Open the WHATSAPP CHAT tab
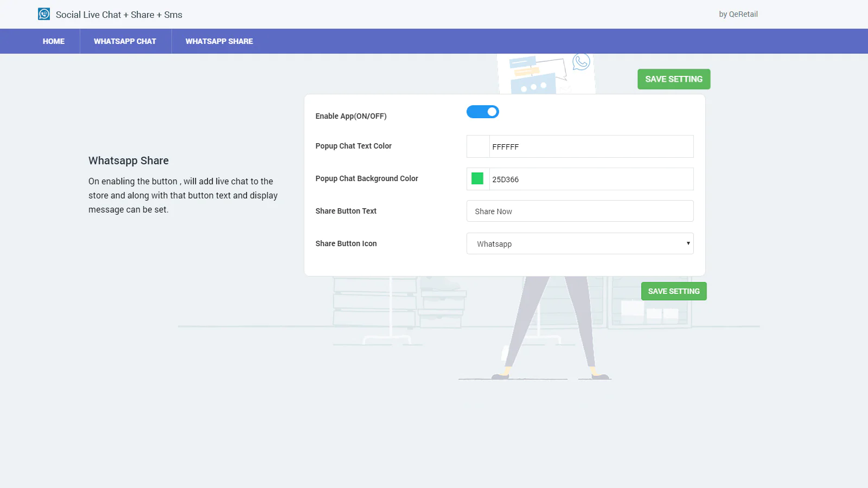 point(125,41)
